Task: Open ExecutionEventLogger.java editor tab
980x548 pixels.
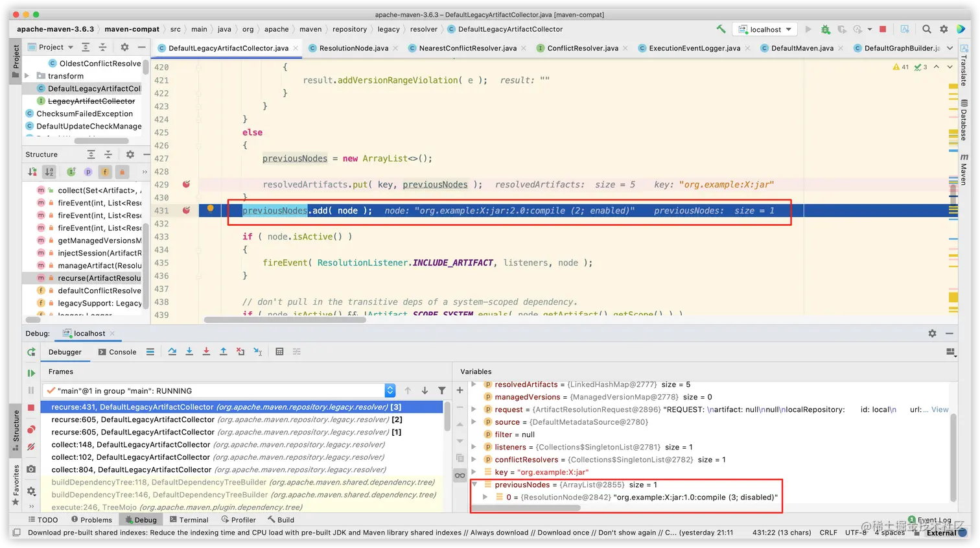Action: click(x=694, y=48)
